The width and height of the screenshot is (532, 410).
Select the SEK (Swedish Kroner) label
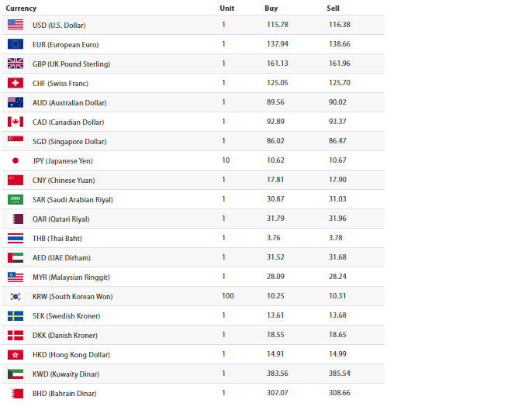(x=66, y=315)
